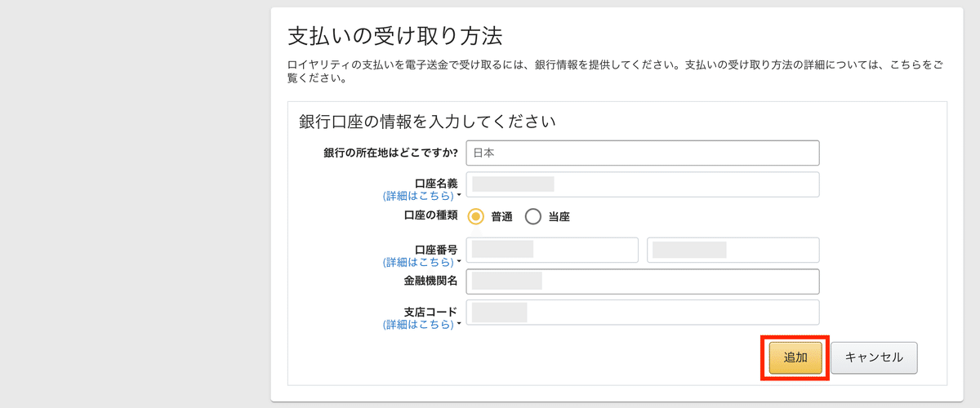This screenshot has width=980, height=408.
Task: Expand the small arrow beside 口座番号 details
Action: (x=459, y=263)
